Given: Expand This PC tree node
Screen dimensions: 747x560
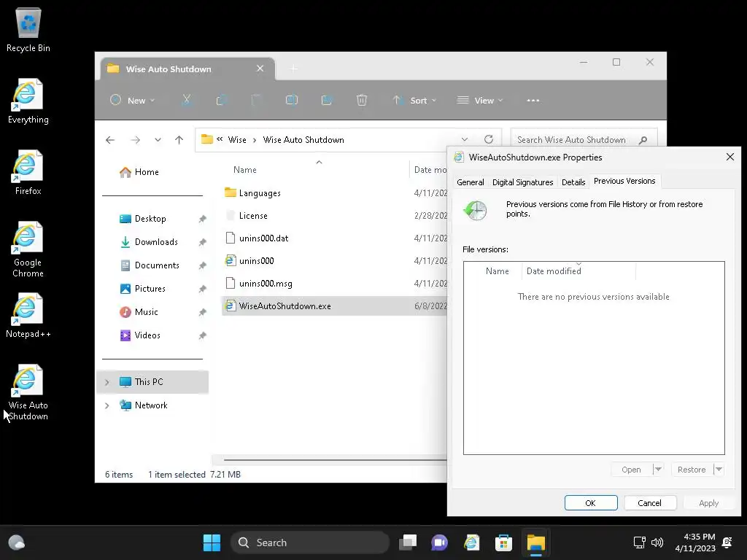Looking at the screenshot, I should [x=107, y=382].
